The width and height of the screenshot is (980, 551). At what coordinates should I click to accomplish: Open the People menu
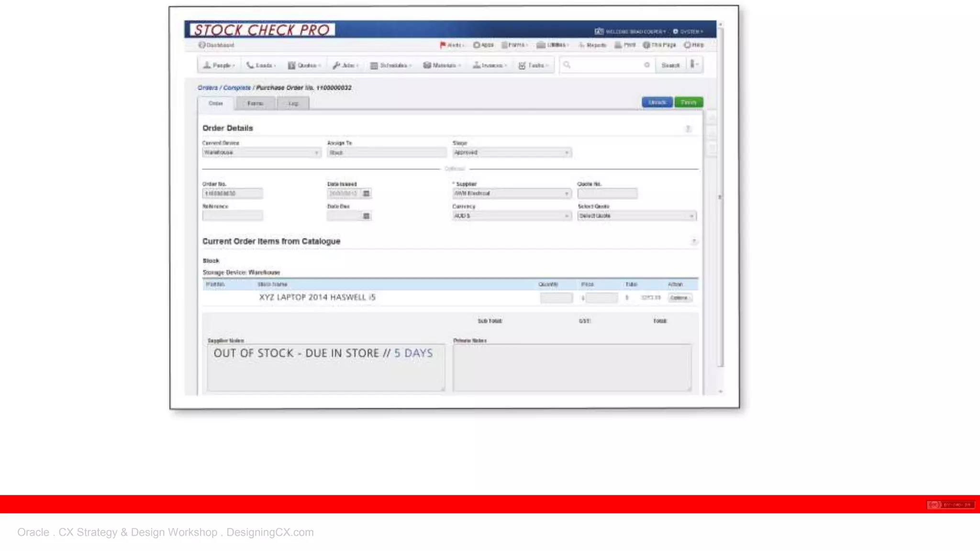point(219,65)
